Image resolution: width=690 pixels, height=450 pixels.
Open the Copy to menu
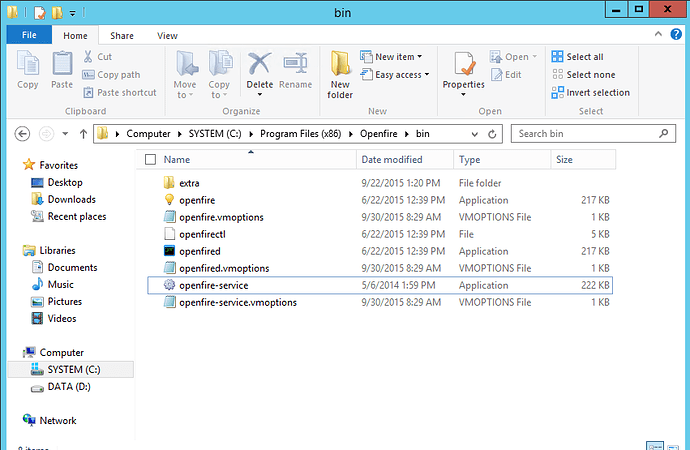[219, 74]
